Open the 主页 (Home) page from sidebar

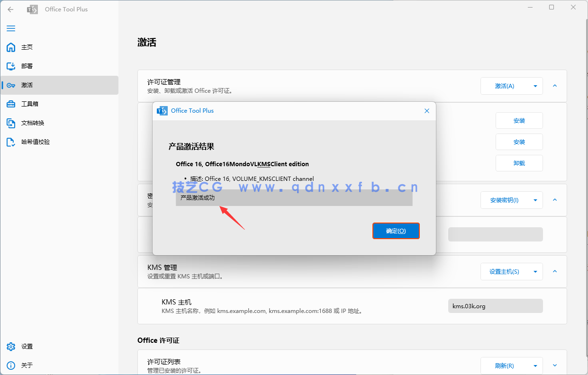pos(10,47)
